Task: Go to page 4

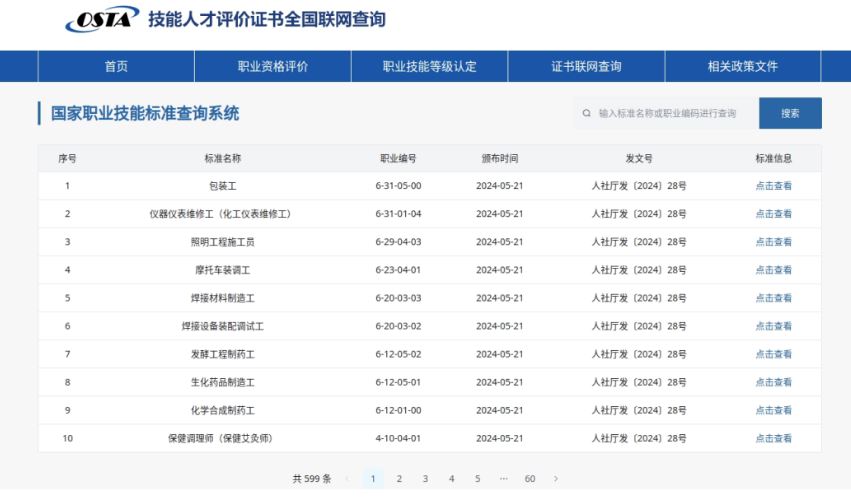Action: pyautogui.click(x=451, y=478)
